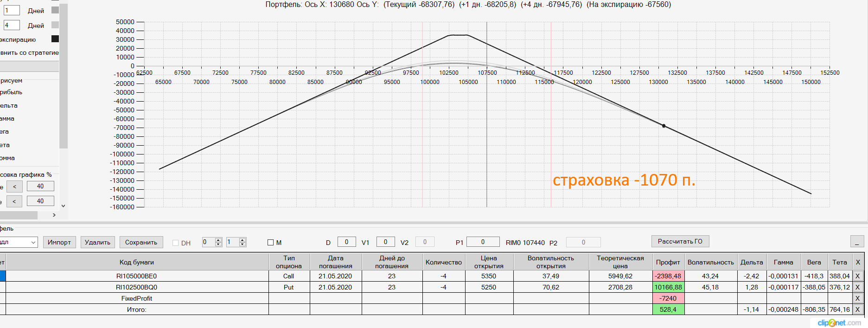
Task: Click the Цена открытия column header
Action: point(489,262)
